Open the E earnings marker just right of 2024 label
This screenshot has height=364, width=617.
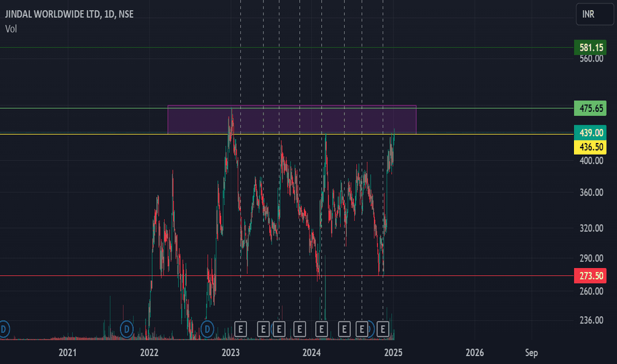pos(321,329)
